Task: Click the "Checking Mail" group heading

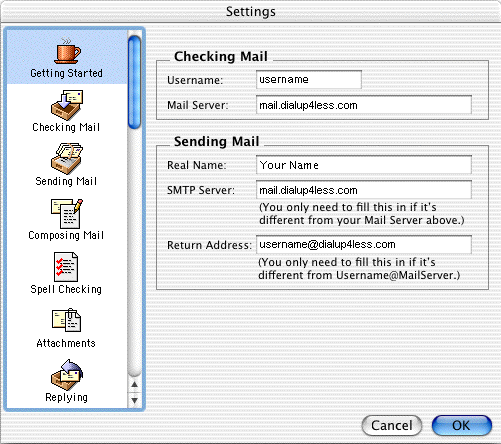Action: pos(221,56)
